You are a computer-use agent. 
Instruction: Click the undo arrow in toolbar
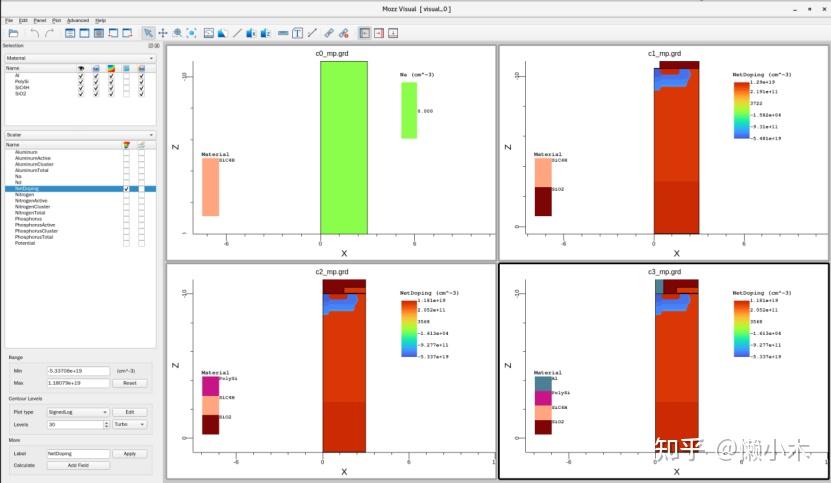(34, 33)
